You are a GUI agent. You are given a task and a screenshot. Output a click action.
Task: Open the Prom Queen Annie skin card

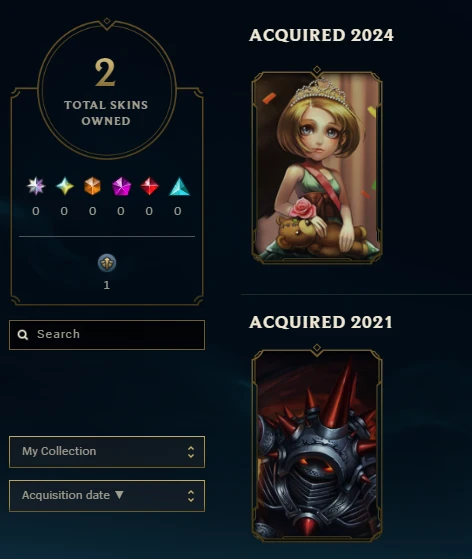317,165
